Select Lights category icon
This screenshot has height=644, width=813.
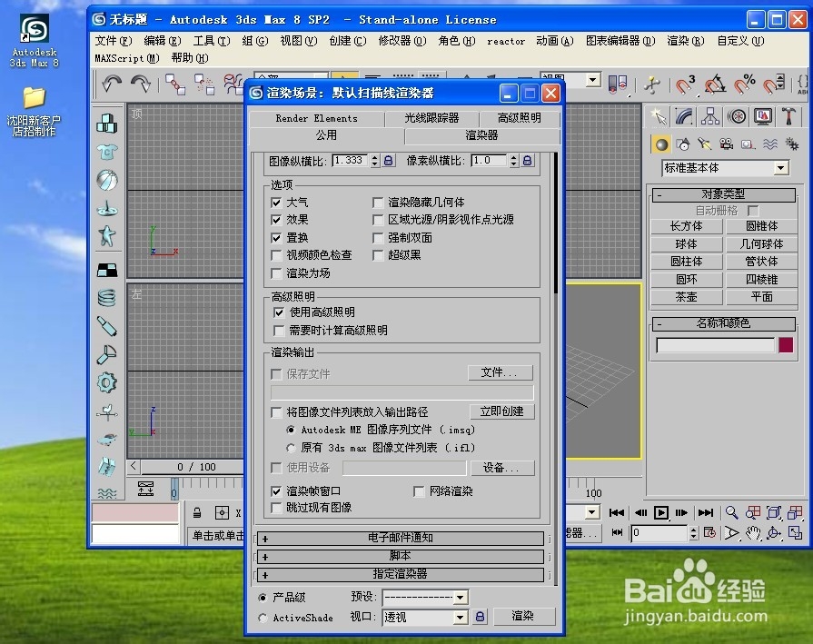coord(704,144)
